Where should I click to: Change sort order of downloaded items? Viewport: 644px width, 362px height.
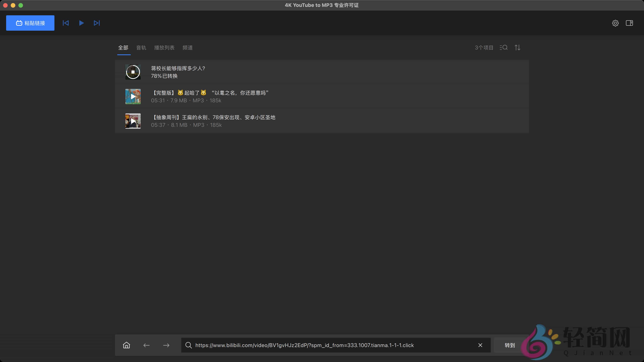tap(517, 48)
